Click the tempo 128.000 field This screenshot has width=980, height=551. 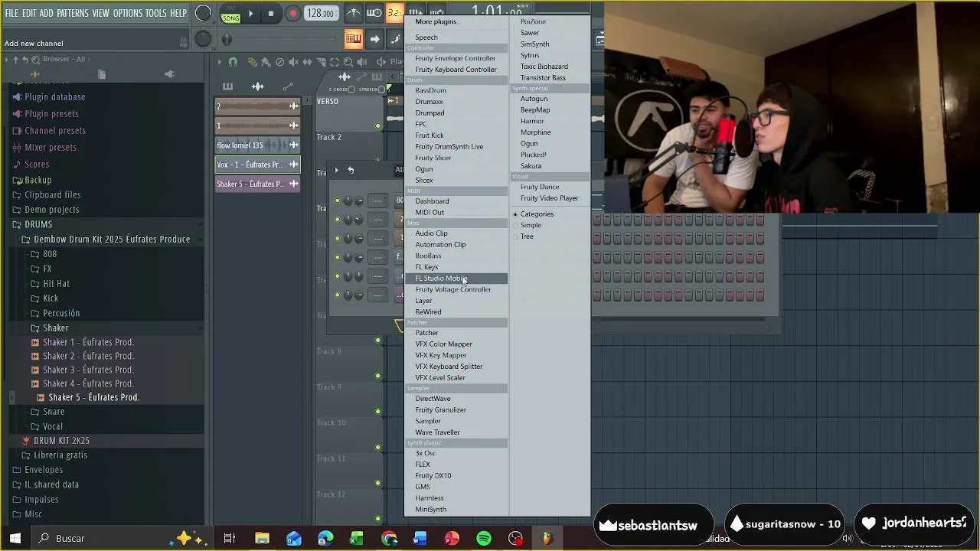click(321, 13)
